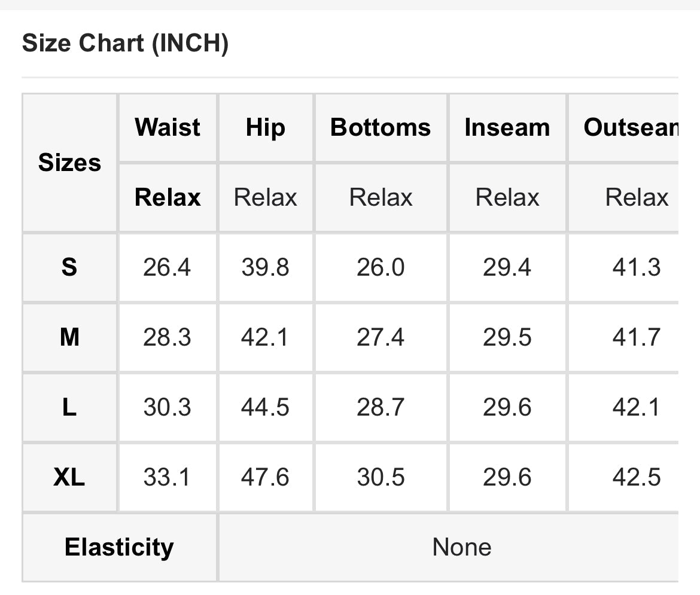Select the Sizes header cell
The height and width of the screenshot is (595, 700).
pyautogui.click(x=69, y=163)
